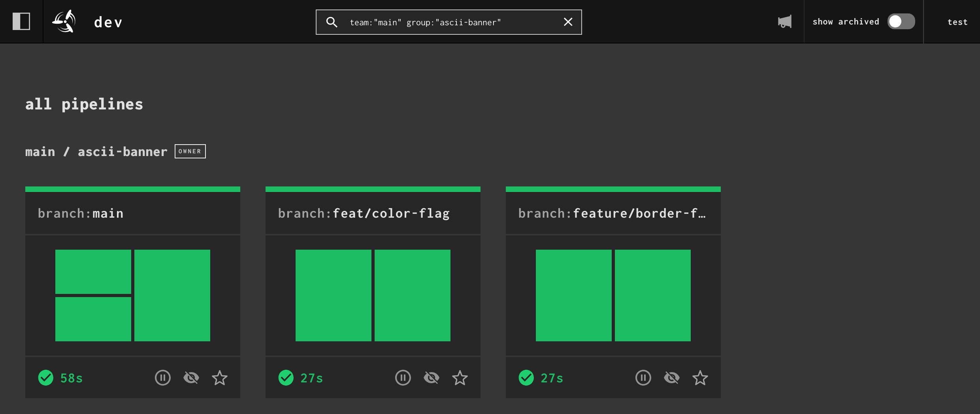Toggle the sidebar panel icon
The width and height of the screenshot is (980, 414).
click(21, 21)
